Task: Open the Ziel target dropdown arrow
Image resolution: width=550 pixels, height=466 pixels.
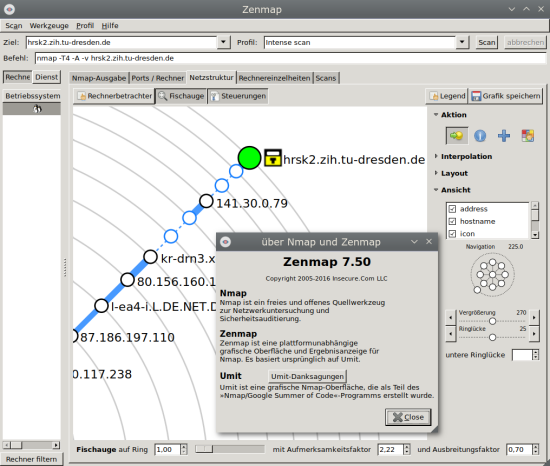Action: click(x=223, y=42)
